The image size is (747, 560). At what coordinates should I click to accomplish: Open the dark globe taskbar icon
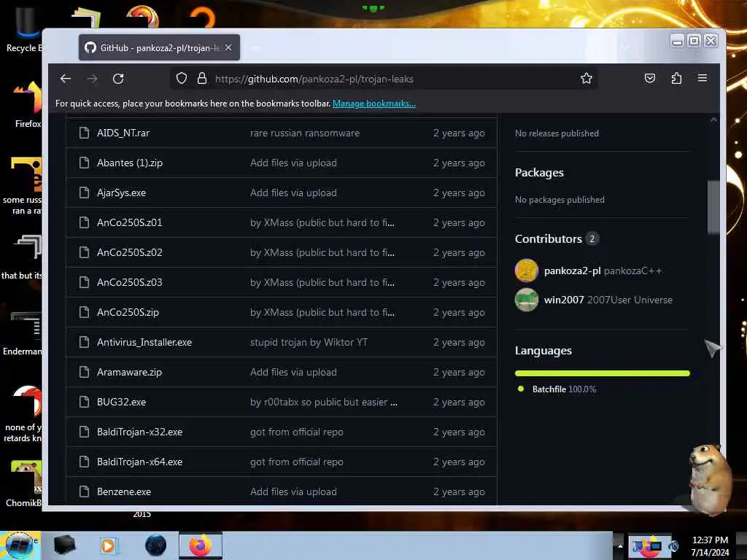coord(155,545)
